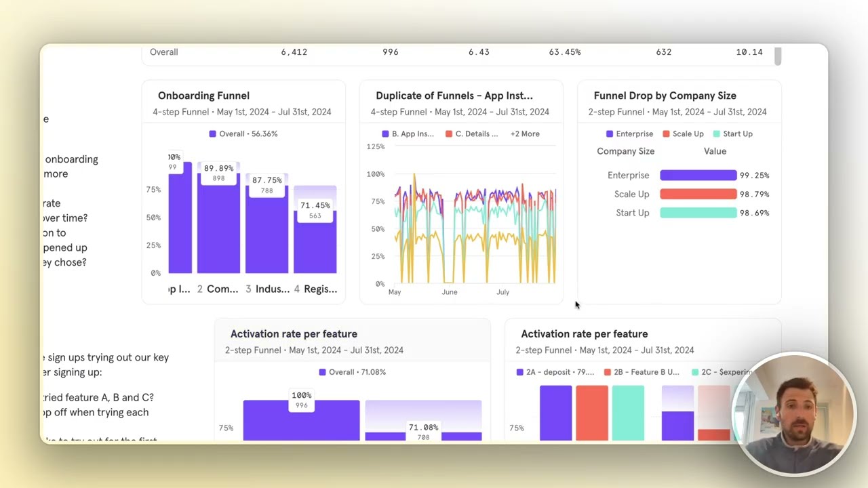This screenshot has height=488, width=868.
Task: Click the B. App Ins... legend swatch
Action: click(385, 134)
